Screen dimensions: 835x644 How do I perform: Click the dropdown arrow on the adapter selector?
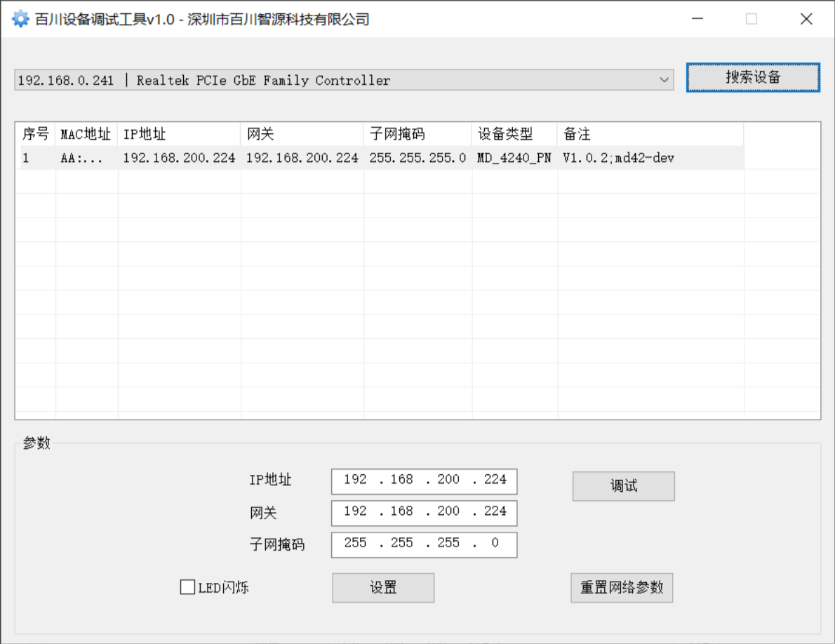pyautogui.click(x=664, y=79)
